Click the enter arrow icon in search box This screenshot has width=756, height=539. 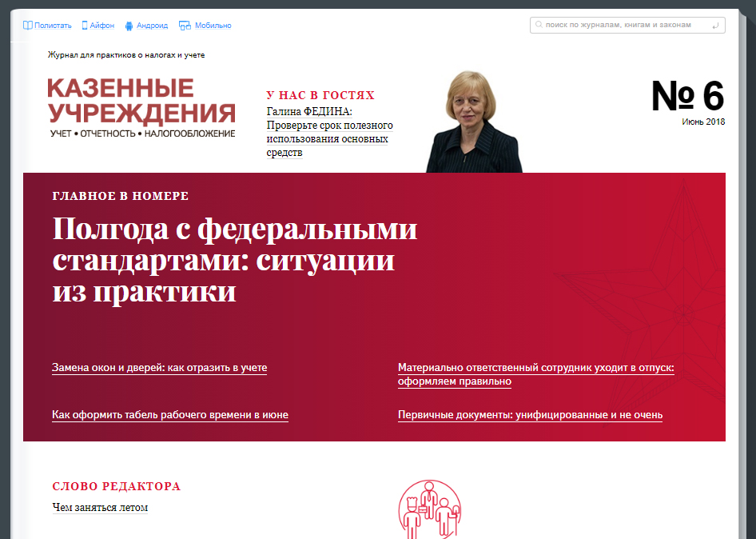coord(715,25)
